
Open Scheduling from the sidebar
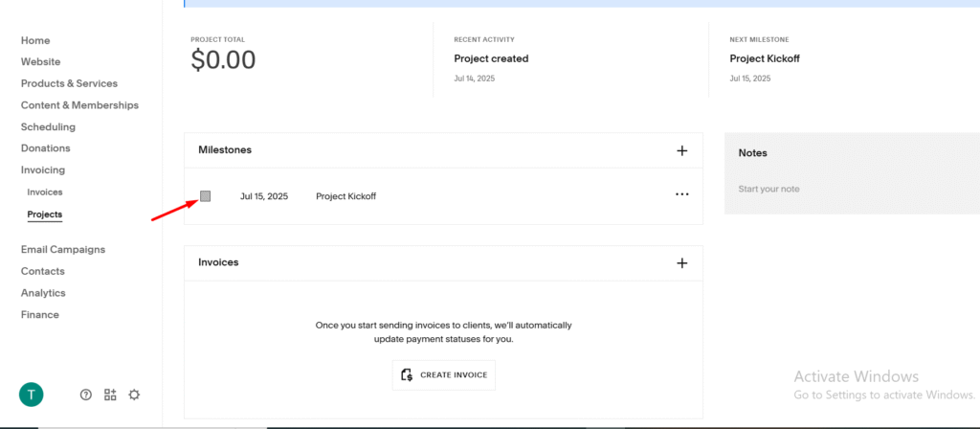[48, 126]
